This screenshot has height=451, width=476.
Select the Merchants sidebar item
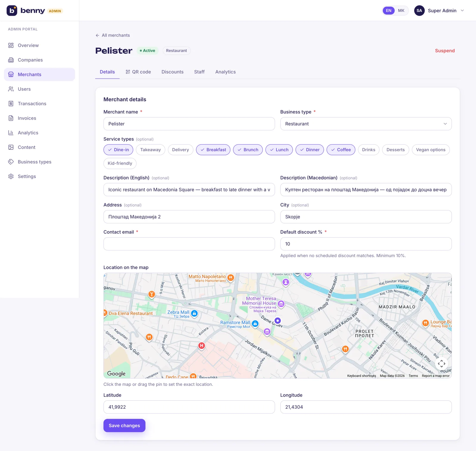(x=40, y=74)
